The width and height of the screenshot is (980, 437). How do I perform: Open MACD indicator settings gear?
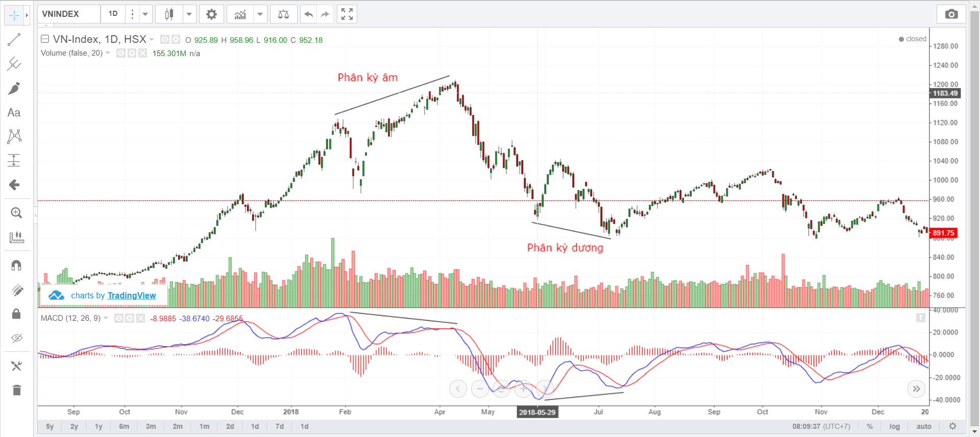tap(130, 318)
